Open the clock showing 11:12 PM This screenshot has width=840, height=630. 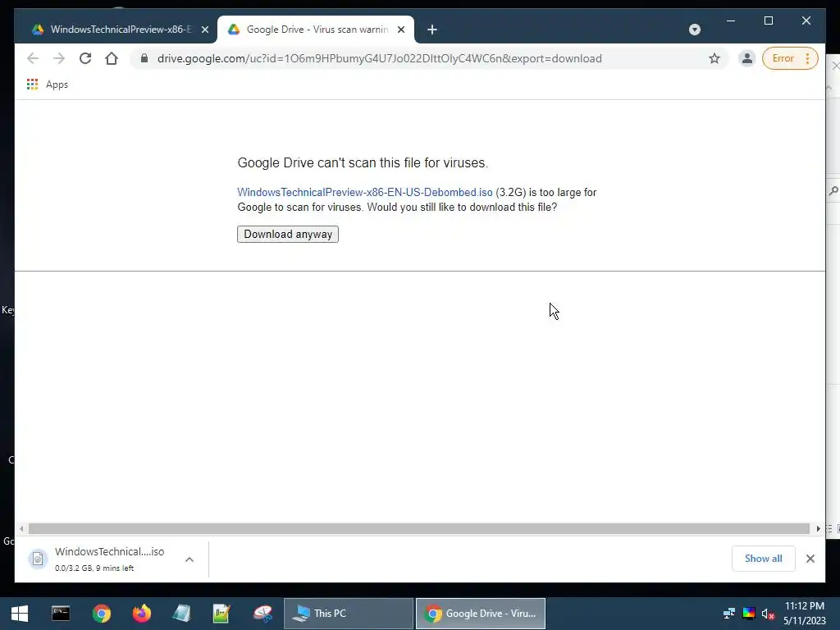[x=805, y=614]
